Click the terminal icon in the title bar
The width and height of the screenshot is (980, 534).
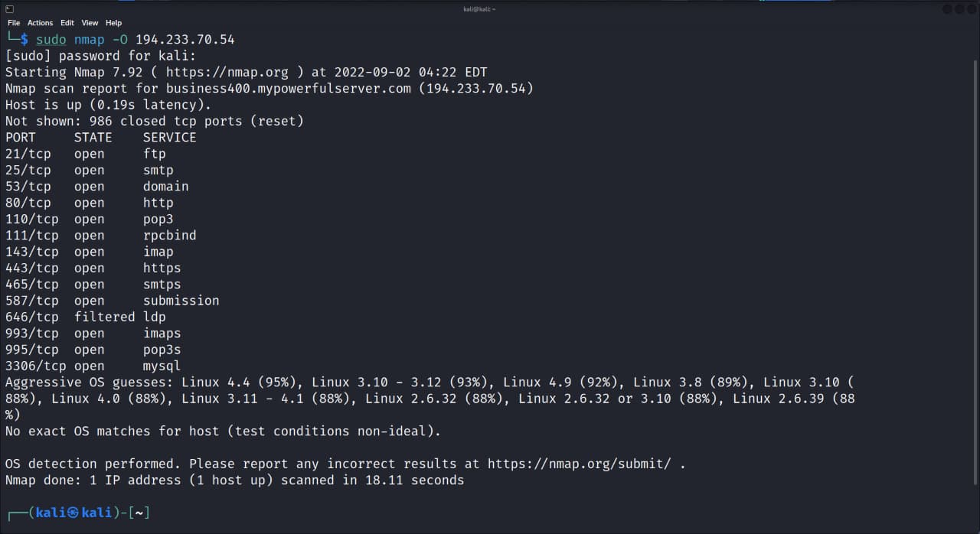[x=10, y=9]
